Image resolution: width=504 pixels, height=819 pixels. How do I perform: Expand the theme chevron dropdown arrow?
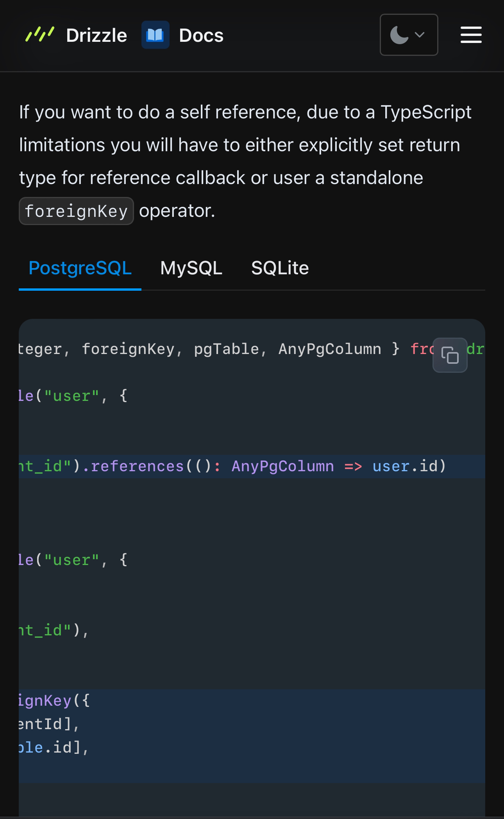(420, 35)
